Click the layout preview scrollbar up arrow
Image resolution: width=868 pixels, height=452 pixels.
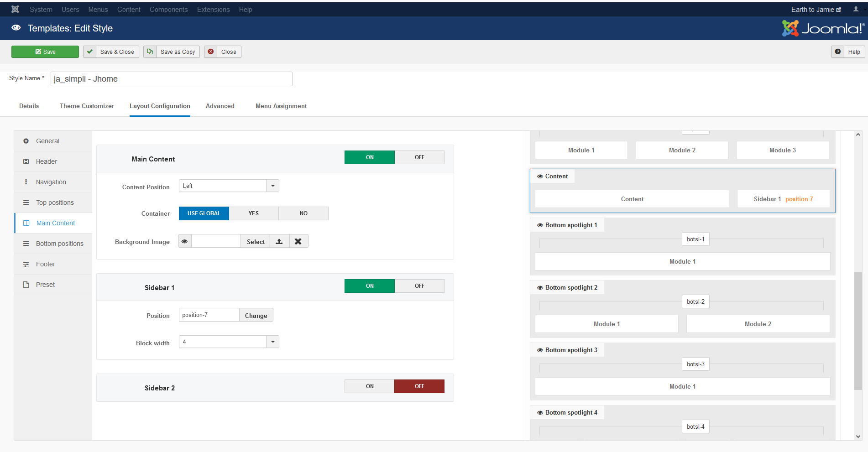[858, 135]
